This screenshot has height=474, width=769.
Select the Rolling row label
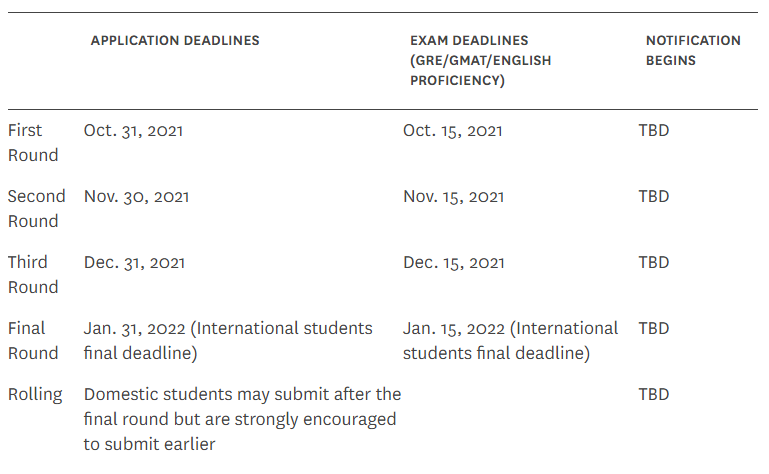(x=35, y=395)
